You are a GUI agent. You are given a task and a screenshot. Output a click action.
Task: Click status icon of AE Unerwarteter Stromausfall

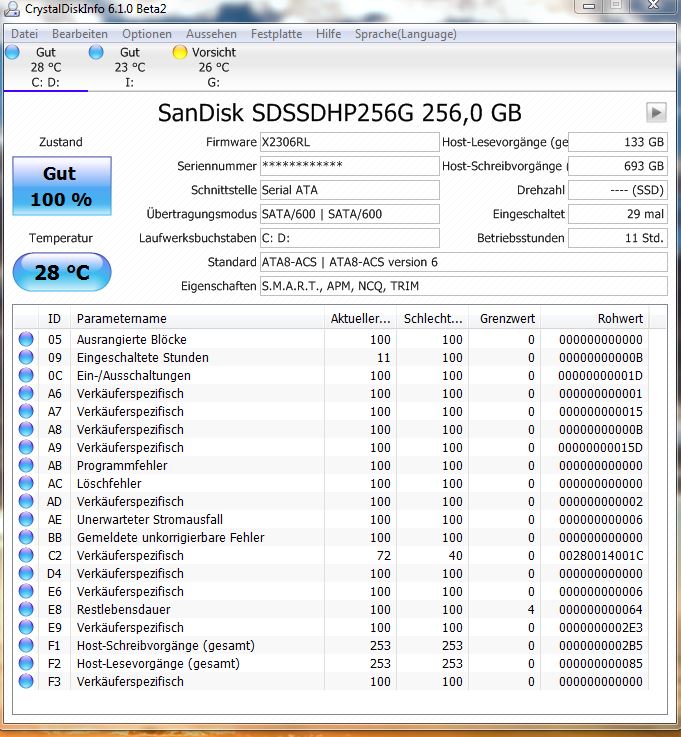point(26,519)
